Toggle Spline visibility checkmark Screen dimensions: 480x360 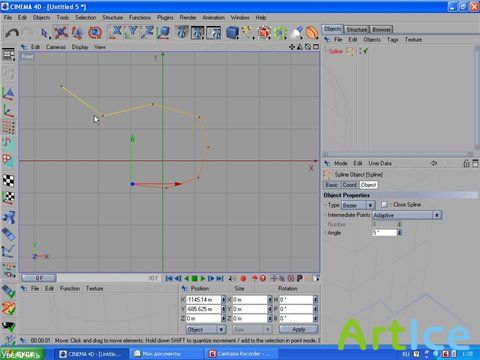365,51
